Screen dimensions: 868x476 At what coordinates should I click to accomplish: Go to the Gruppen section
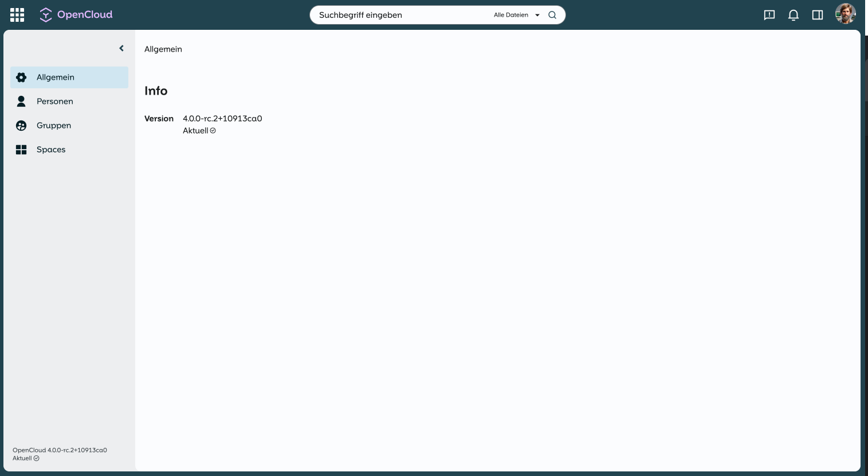click(x=54, y=126)
